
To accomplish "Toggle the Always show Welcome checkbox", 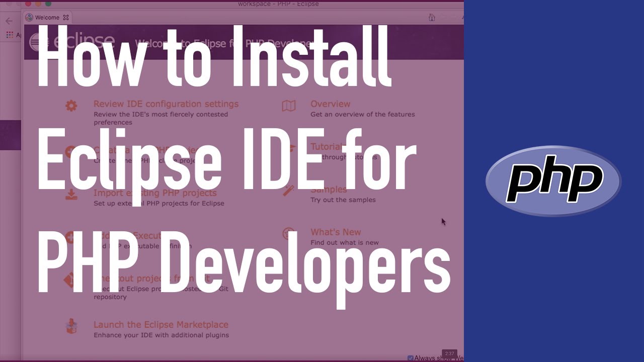I will [411, 358].
